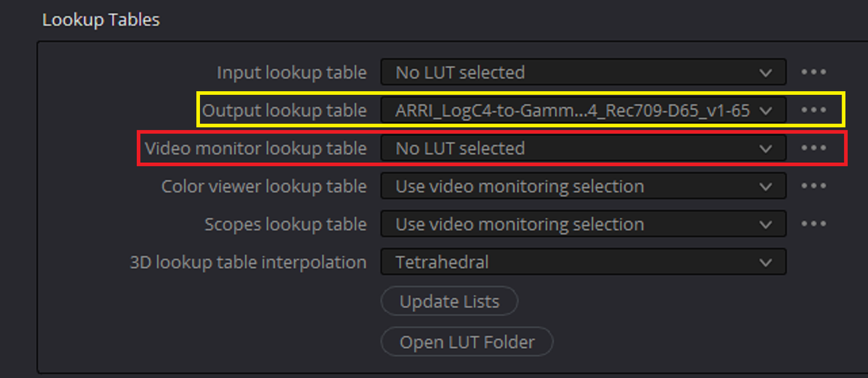The height and width of the screenshot is (378, 868).
Task: Open the Scopes lookup table ellipsis menu
Action: click(x=814, y=224)
